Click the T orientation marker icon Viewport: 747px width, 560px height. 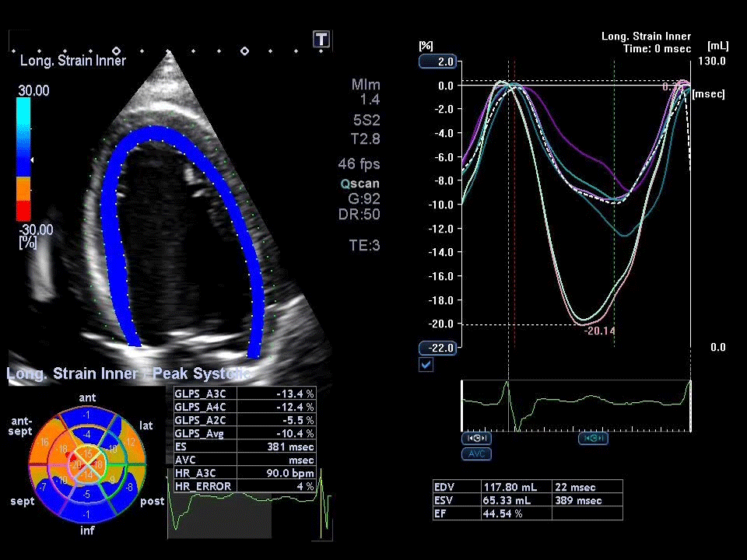pos(321,39)
